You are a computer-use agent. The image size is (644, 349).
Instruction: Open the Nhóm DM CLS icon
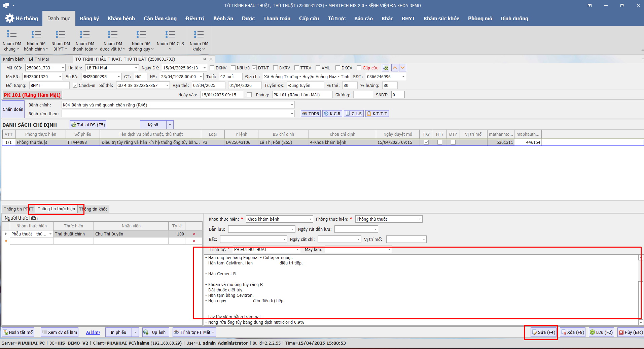point(170,34)
